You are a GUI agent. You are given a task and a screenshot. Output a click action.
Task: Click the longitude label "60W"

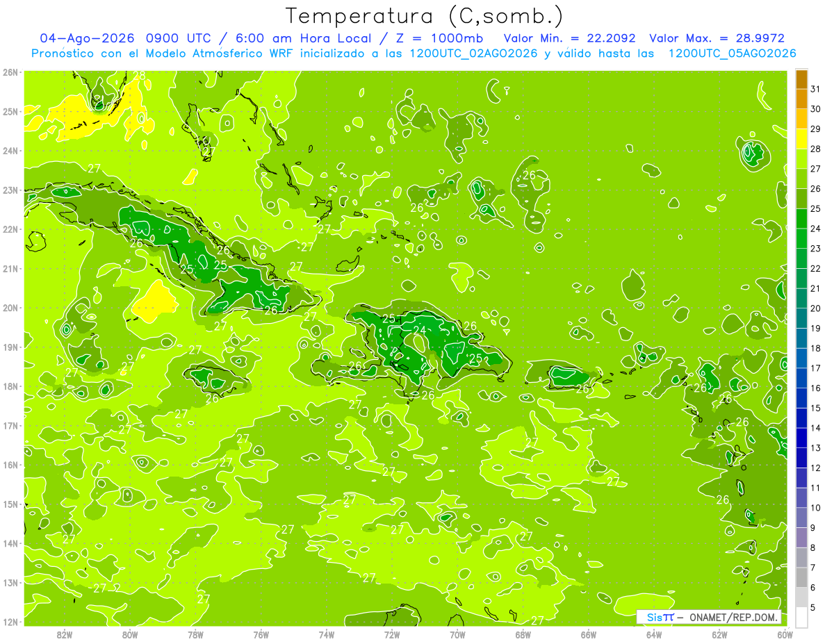pyautogui.click(x=785, y=635)
